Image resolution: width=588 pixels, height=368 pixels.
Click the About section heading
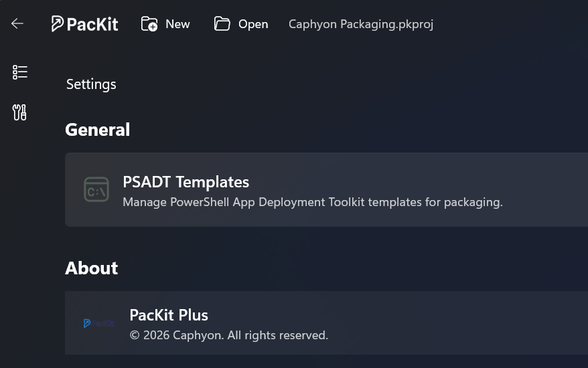coord(92,268)
